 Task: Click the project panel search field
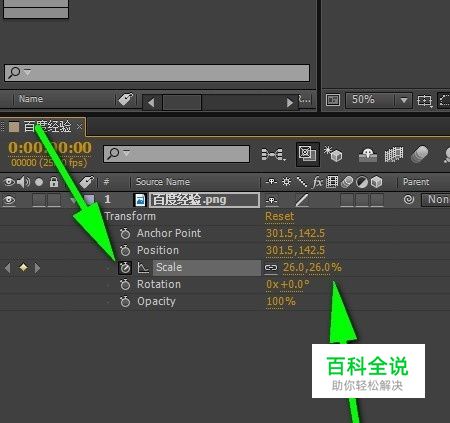[x=157, y=73]
